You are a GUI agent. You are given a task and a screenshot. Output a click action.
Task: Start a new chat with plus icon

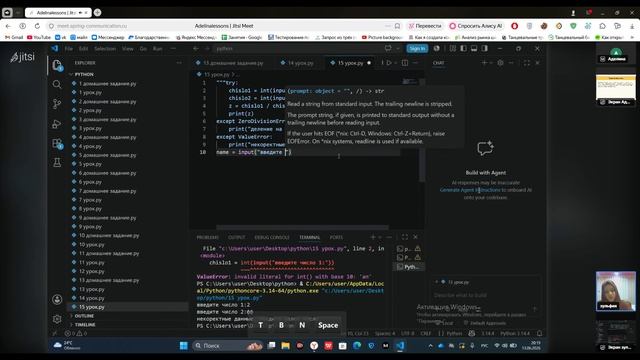(484, 63)
